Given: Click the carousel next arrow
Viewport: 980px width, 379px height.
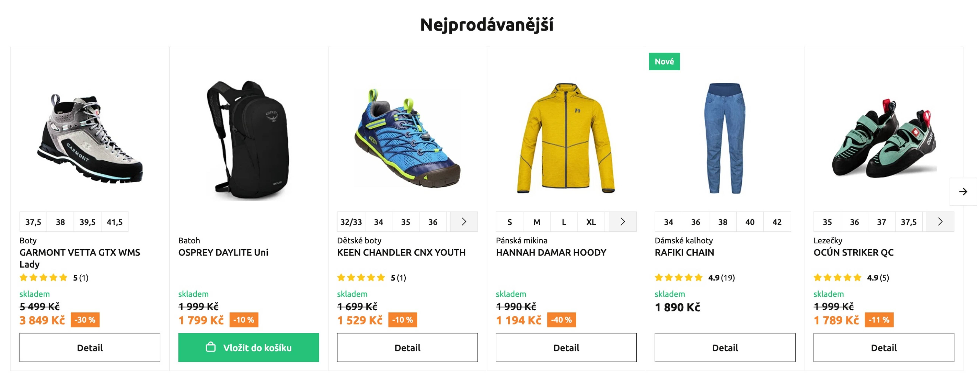Looking at the screenshot, I should pos(963,192).
